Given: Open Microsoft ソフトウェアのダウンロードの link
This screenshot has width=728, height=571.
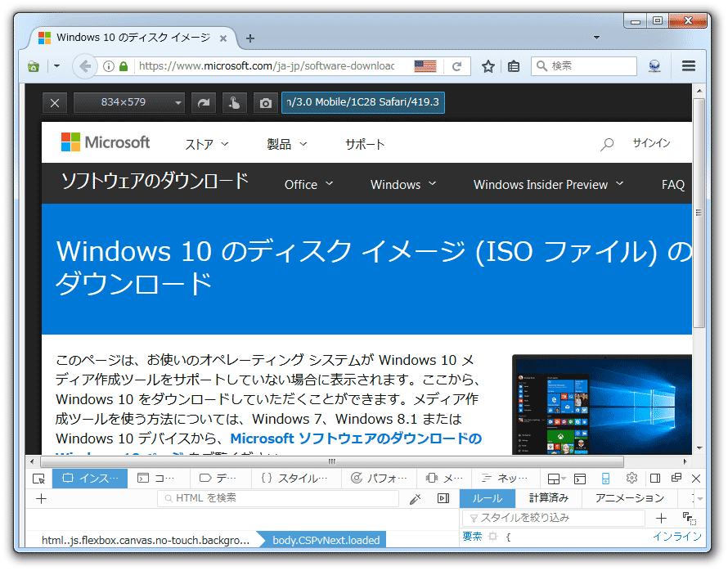Looking at the screenshot, I should (x=356, y=438).
